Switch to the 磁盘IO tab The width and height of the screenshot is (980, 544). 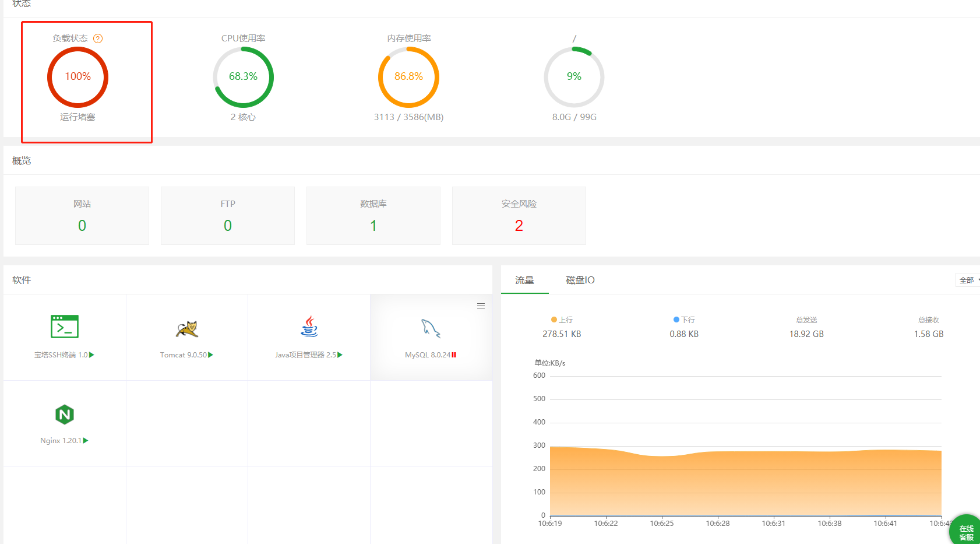tap(580, 280)
